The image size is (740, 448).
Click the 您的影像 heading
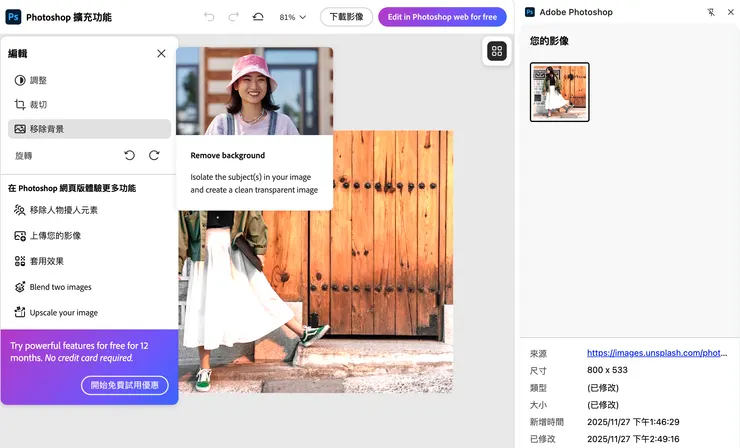(549, 41)
